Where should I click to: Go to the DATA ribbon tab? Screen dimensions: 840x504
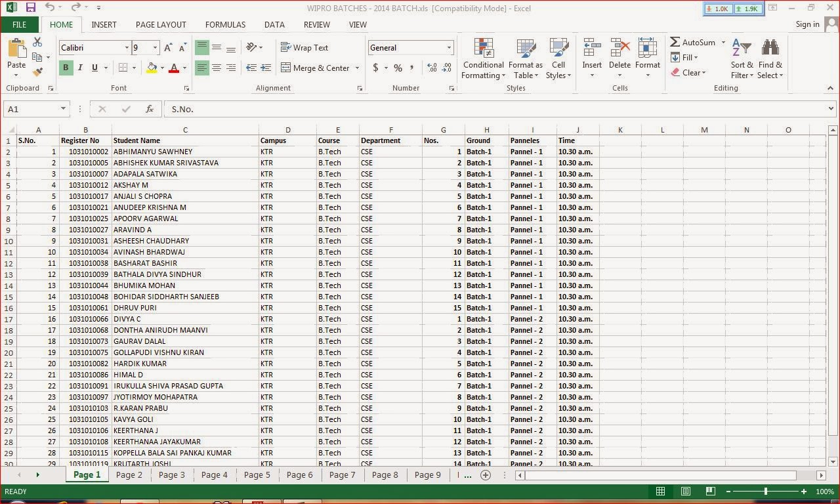click(x=274, y=24)
